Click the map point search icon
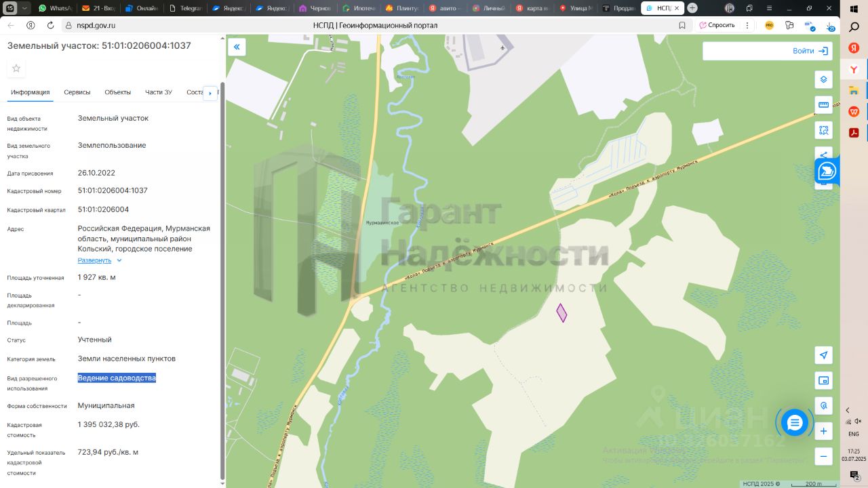Image resolution: width=868 pixels, height=488 pixels. click(823, 406)
